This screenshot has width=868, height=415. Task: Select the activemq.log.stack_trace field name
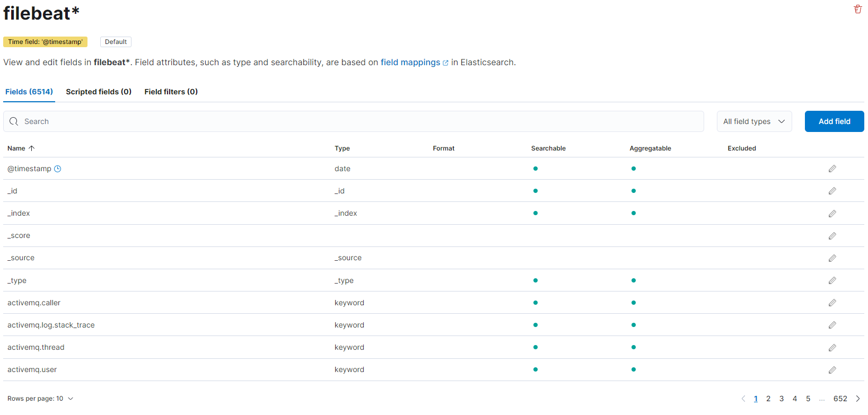click(x=51, y=325)
